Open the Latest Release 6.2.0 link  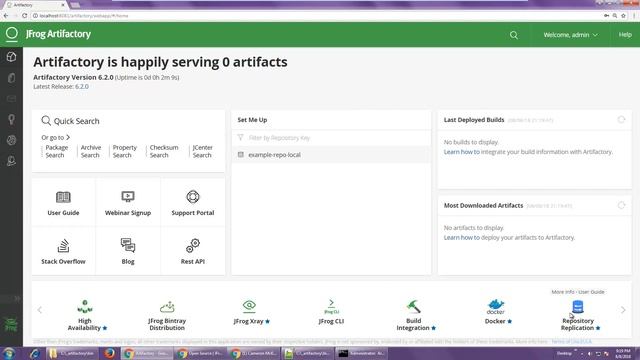pyautogui.click(x=82, y=87)
